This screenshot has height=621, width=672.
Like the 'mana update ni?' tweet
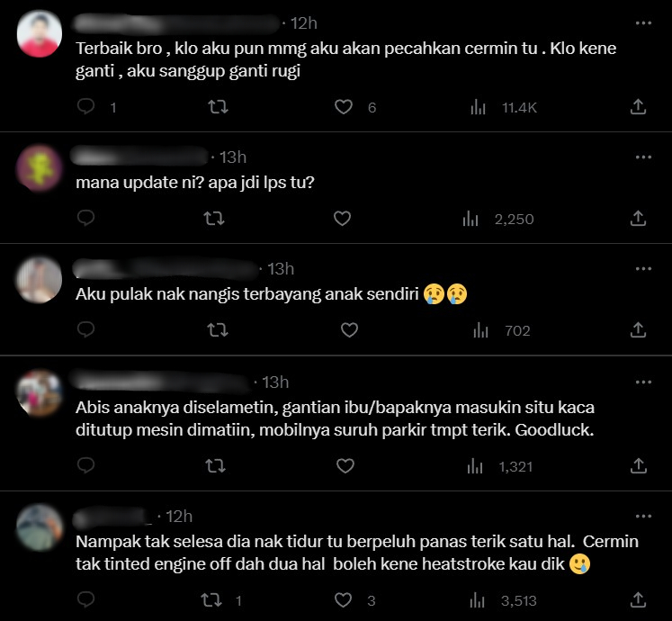click(342, 219)
